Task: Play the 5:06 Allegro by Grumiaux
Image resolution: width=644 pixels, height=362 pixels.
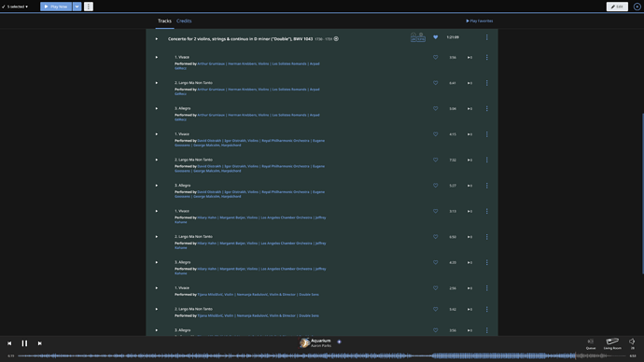Action: 157,109
